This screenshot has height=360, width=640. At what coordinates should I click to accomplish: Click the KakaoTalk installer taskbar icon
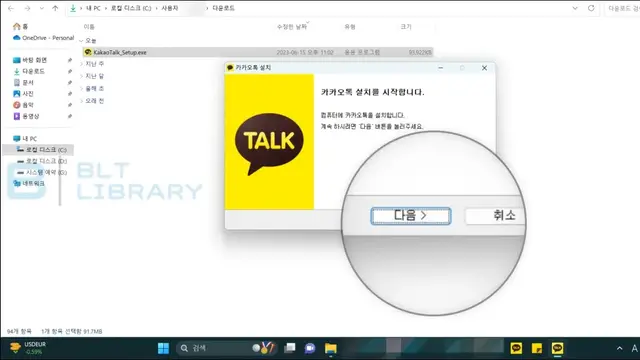[x=558, y=348]
